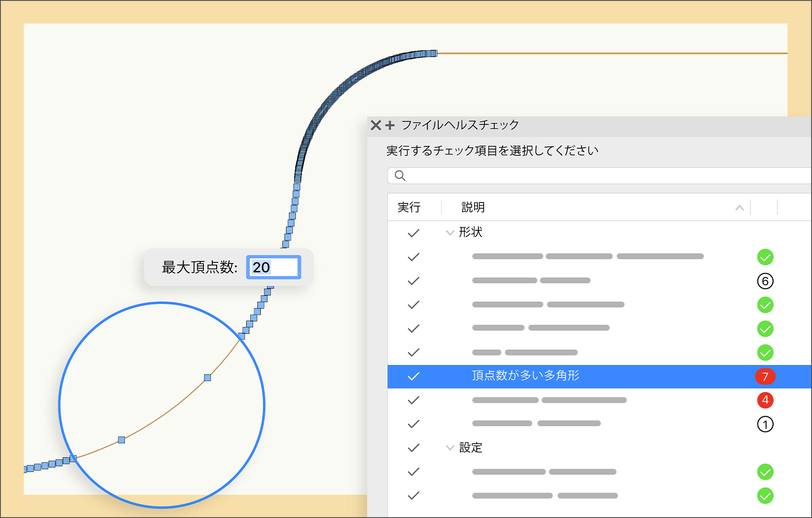Close the ファイルヘルスチェック panel
Image resolution: width=812 pixels, height=518 pixels.
tap(376, 125)
